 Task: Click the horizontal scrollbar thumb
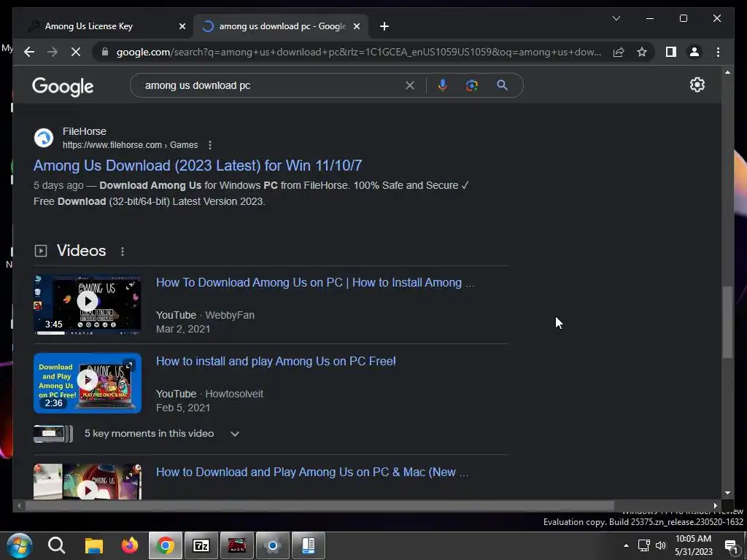[320, 506]
